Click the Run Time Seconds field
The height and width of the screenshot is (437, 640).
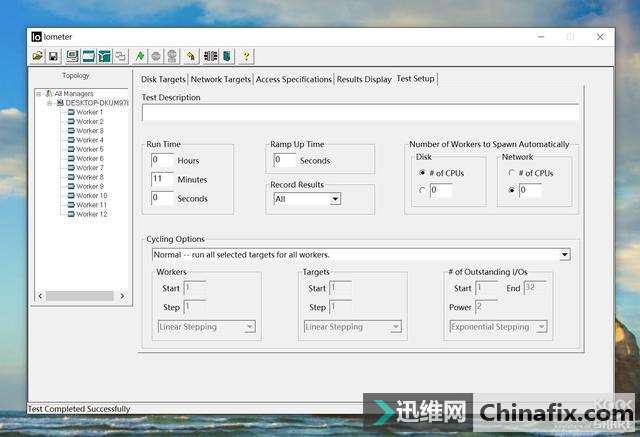point(162,198)
